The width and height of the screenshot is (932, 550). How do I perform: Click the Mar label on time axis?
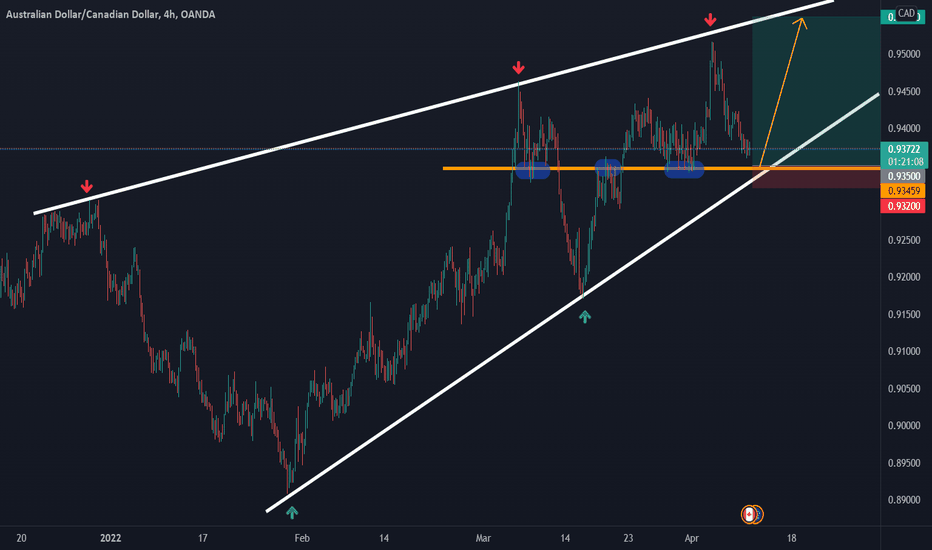[483, 538]
